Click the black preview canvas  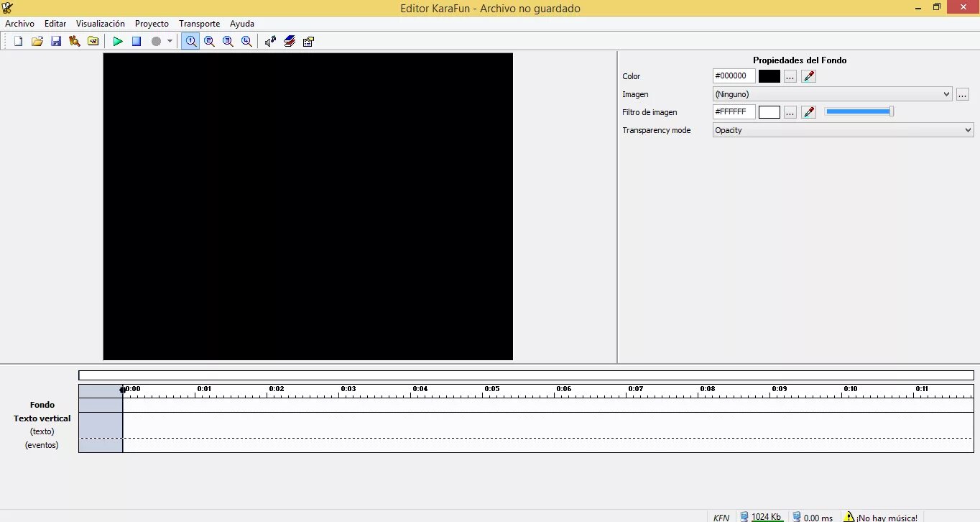(x=308, y=206)
